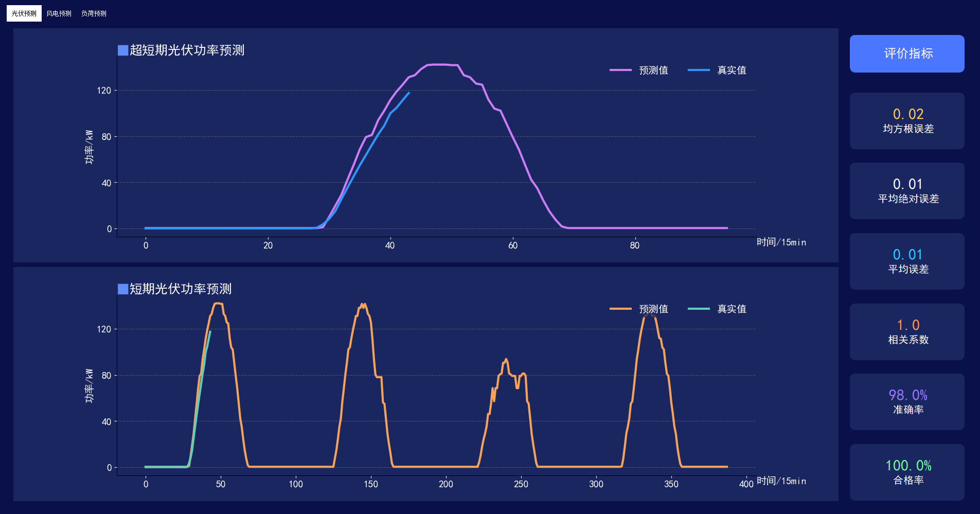Open the 平均绝对误差 metric card

[x=907, y=191]
